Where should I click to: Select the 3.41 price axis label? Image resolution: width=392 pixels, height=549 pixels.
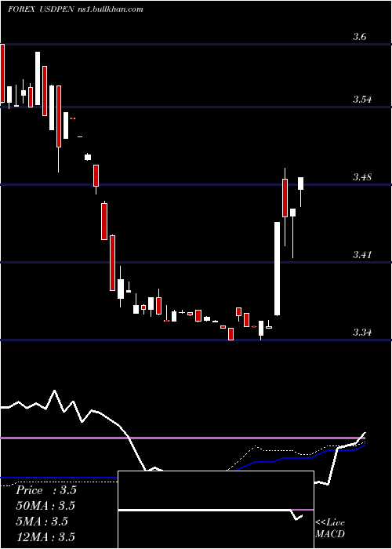pos(362,255)
